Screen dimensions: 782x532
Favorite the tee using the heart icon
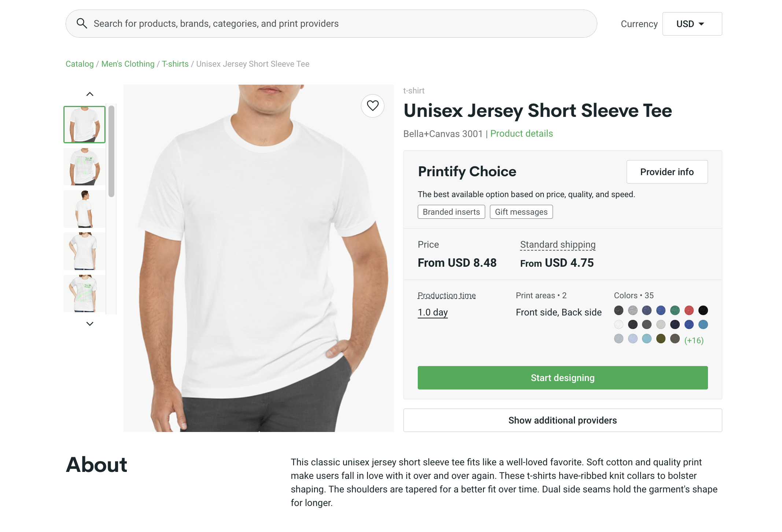pyautogui.click(x=373, y=106)
